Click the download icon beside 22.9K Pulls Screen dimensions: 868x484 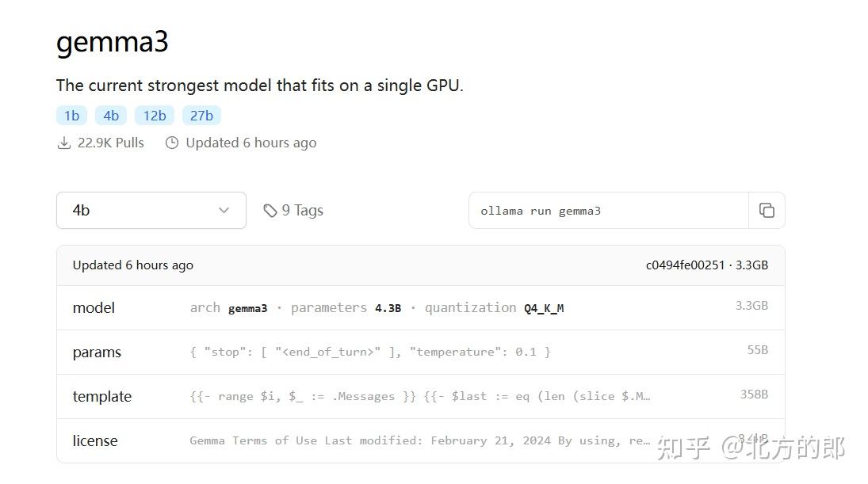[64, 142]
